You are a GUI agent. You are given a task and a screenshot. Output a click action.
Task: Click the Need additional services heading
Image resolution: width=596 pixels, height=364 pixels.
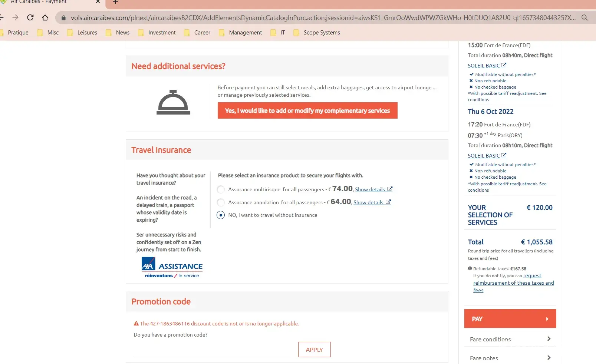pos(178,66)
